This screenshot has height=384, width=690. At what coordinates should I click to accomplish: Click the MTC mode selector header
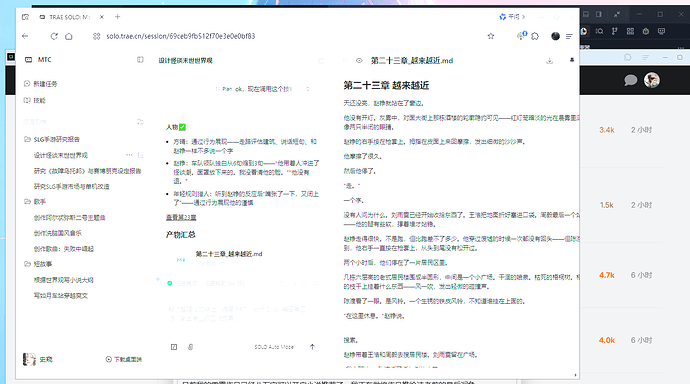[x=38, y=59]
